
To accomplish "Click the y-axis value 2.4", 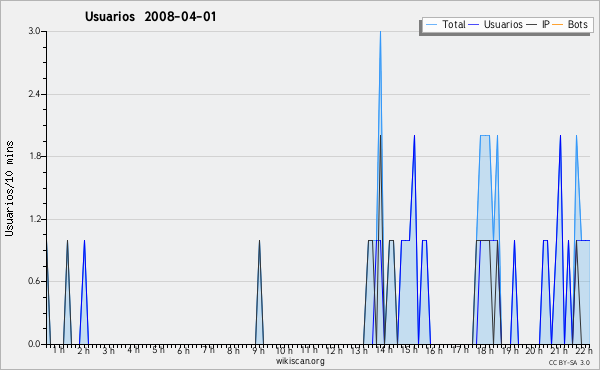I will click(34, 94).
